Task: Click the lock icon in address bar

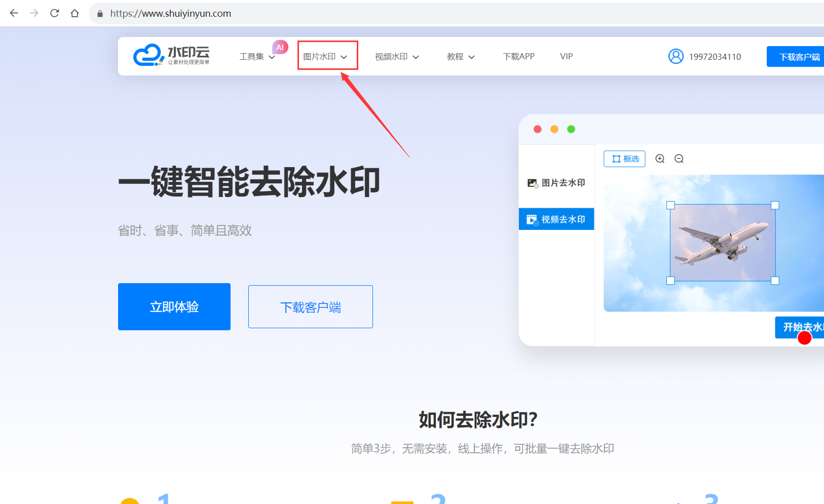Action: click(x=100, y=14)
